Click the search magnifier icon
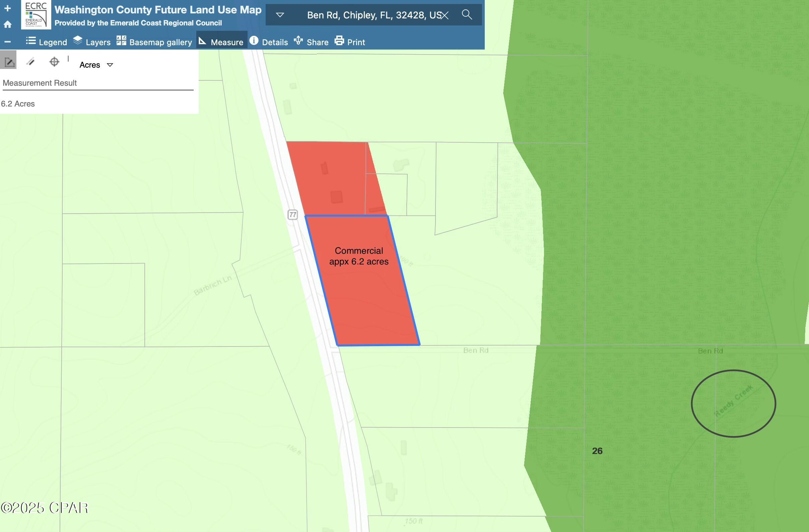This screenshot has height=532, width=809. point(467,15)
